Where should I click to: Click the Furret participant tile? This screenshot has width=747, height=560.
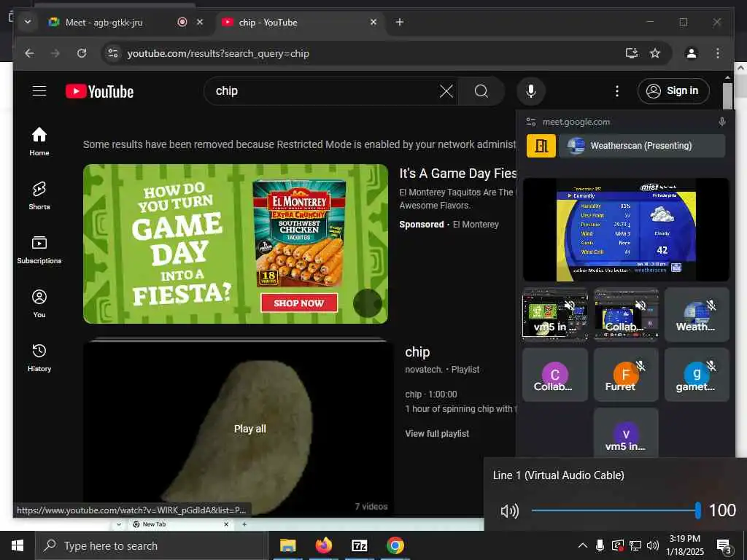pyautogui.click(x=626, y=374)
